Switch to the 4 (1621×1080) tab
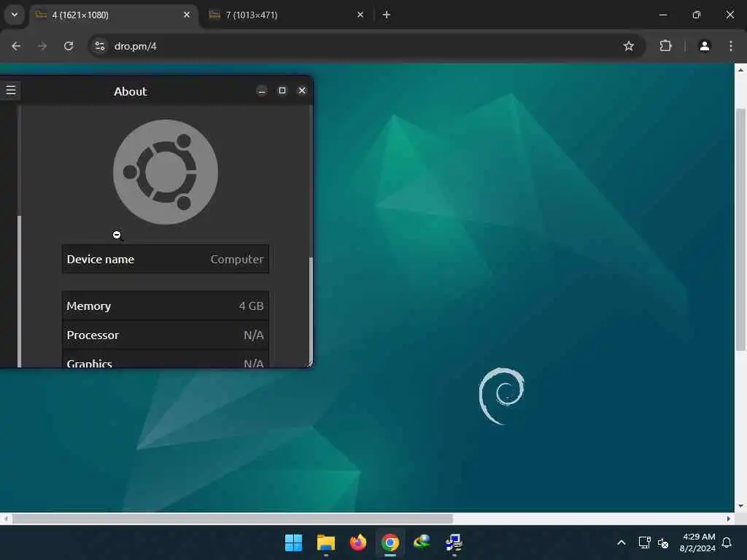Viewport: 747px width, 560px height. (x=115, y=15)
